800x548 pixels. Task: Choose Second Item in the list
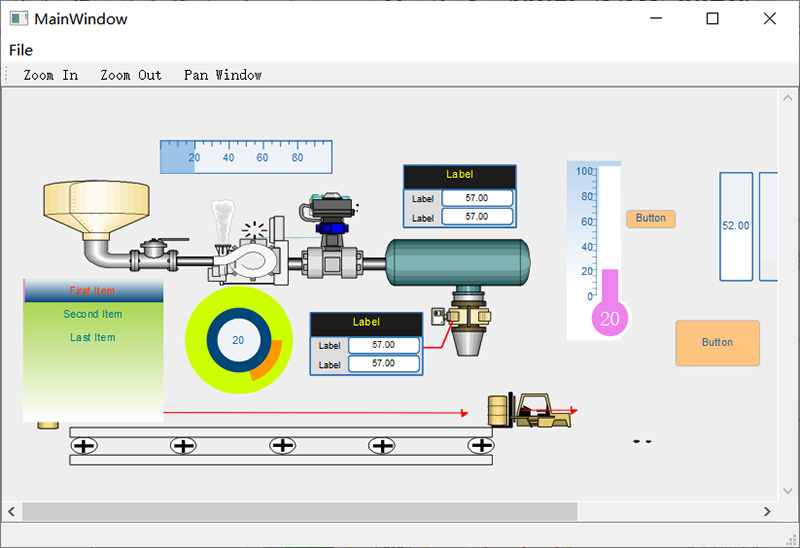(93, 314)
